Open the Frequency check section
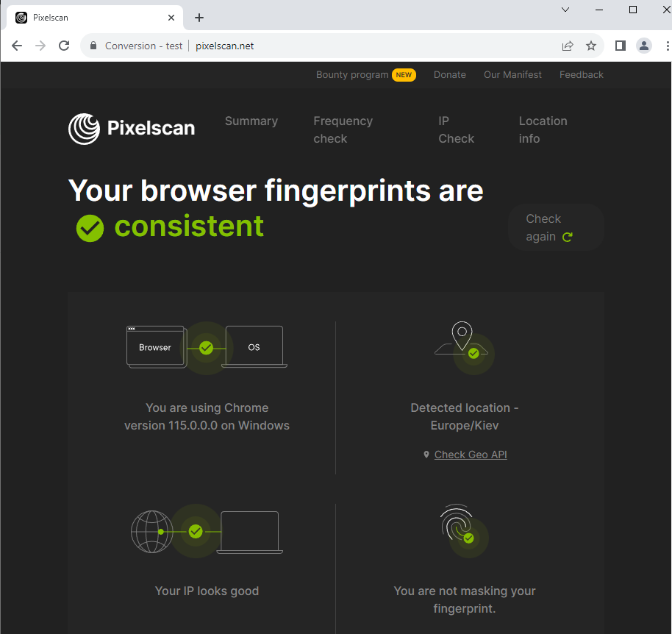The image size is (672, 634). click(343, 129)
